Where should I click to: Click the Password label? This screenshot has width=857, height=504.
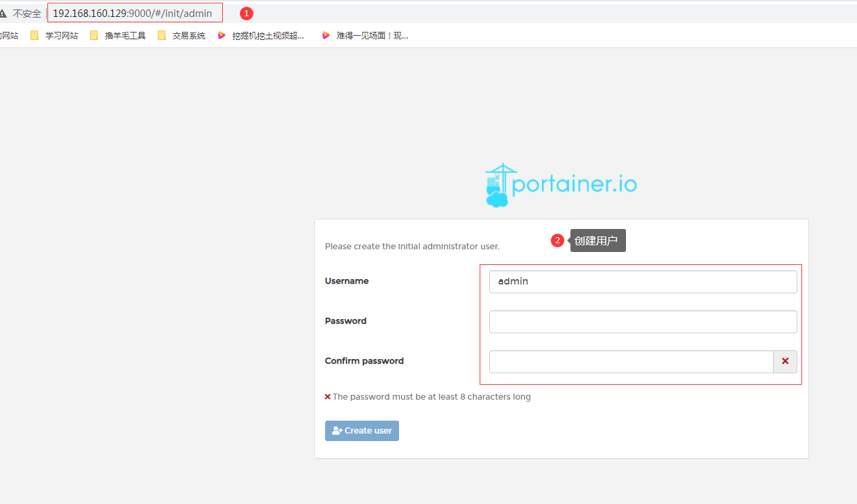(x=346, y=321)
